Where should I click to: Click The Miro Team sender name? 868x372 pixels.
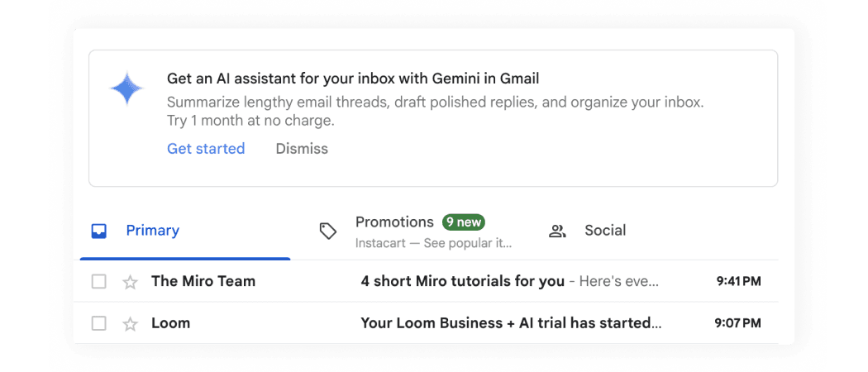203,281
